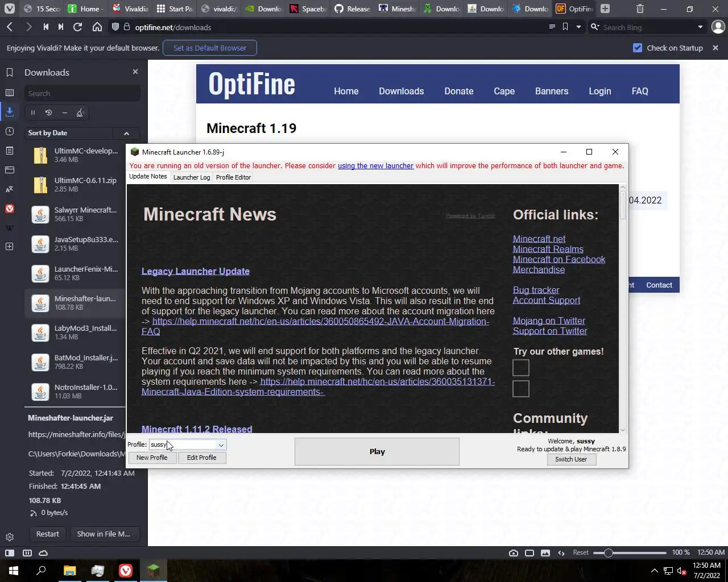Open the OptiFine Donate menu item

point(459,91)
